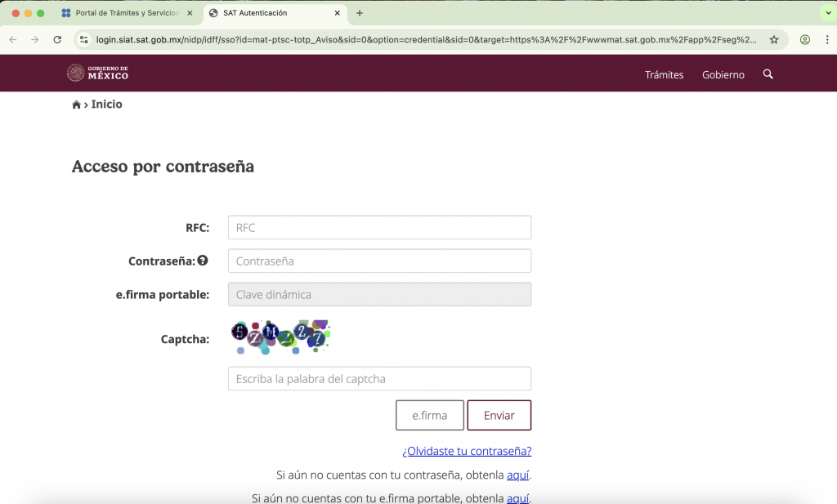The height and width of the screenshot is (504, 837).
Task: Open the Trámites menu
Action: (664, 74)
